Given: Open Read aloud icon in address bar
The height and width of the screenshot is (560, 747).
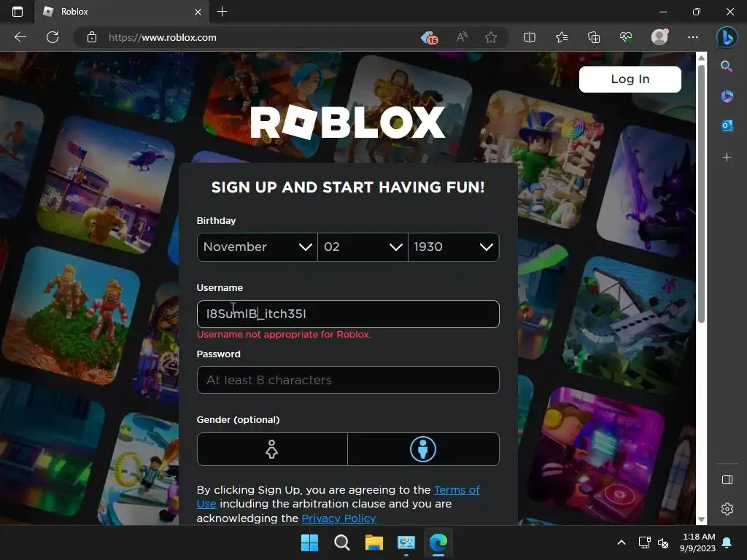Looking at the screenshot, I should [x=462, y=37].
